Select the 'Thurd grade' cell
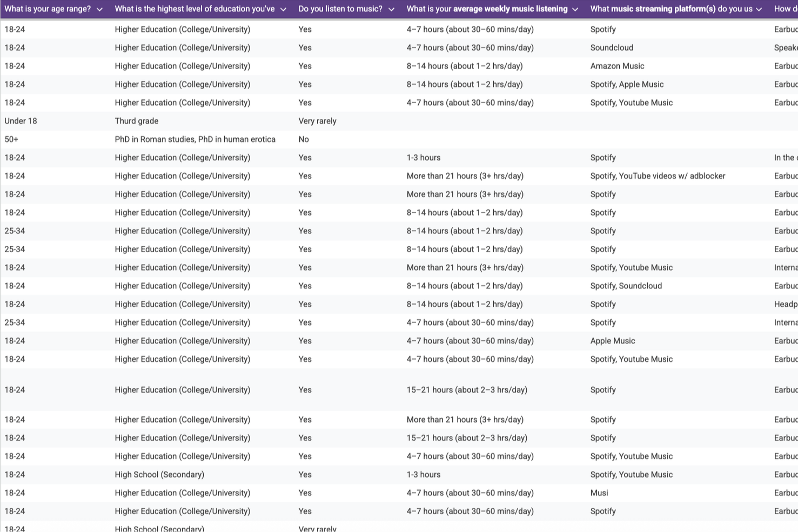798x532 pixels. tap(137, 121)
